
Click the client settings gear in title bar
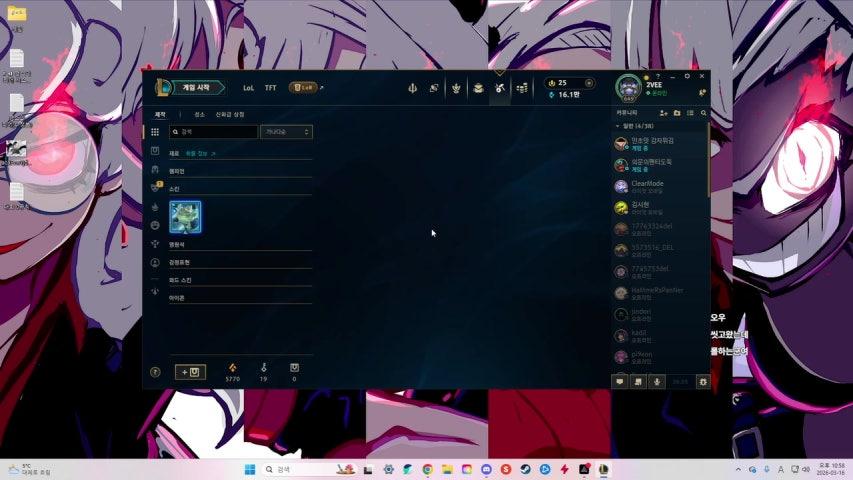687,76
